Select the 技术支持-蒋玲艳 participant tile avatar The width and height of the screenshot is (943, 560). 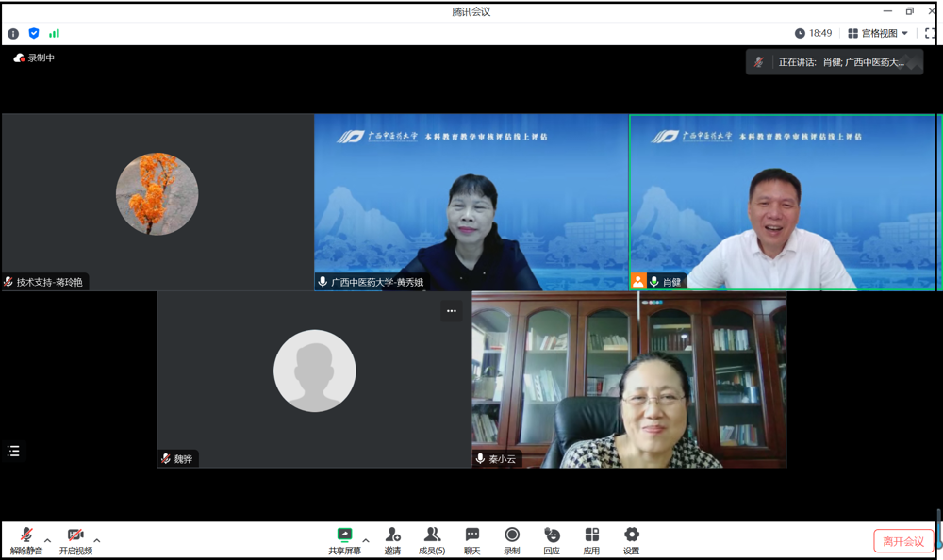pos(157,193)
